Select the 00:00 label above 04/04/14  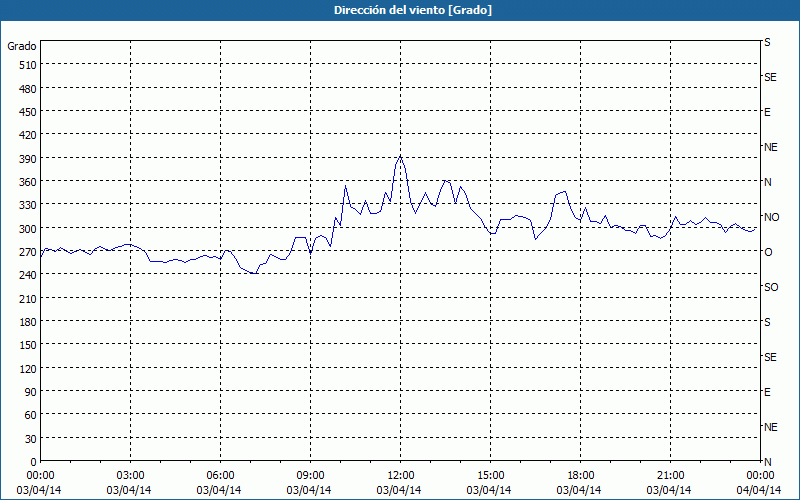(760, 476)
